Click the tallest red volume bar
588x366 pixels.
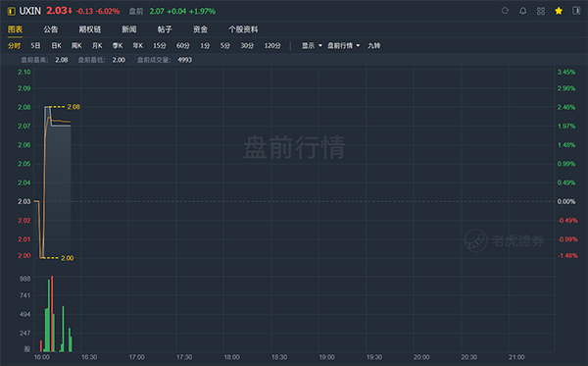(x=52, y=314)
